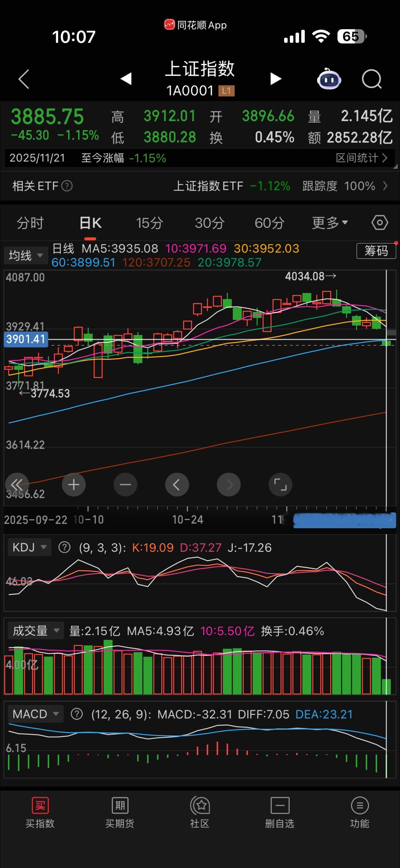
Task: Open MACD indicator help icon
Action: [77, 714]
